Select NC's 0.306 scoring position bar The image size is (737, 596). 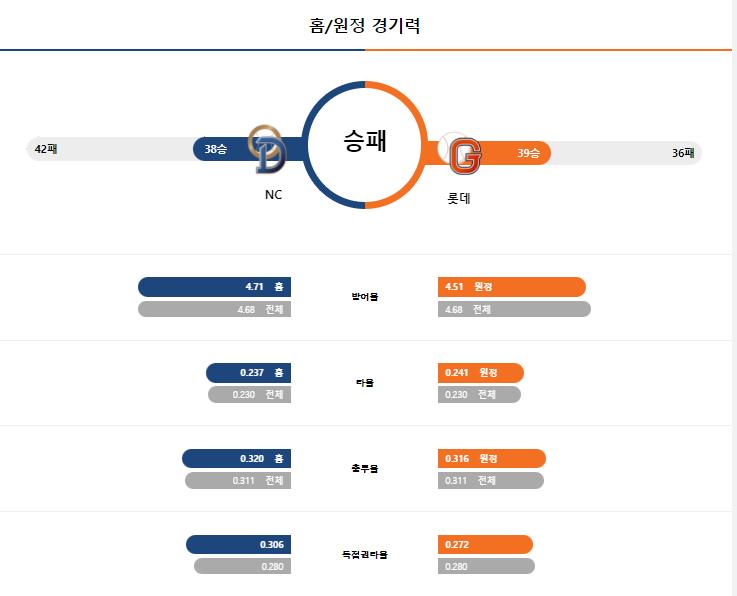(239, 544)
